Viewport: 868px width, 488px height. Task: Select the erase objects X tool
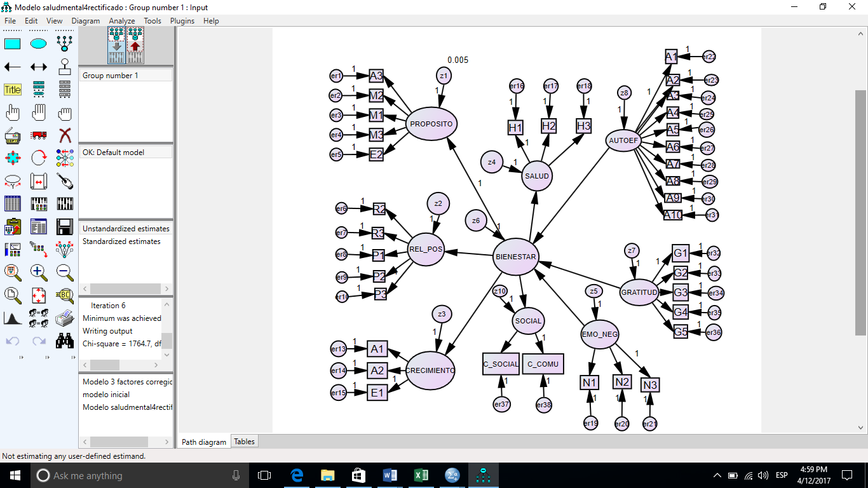[64, 135]
